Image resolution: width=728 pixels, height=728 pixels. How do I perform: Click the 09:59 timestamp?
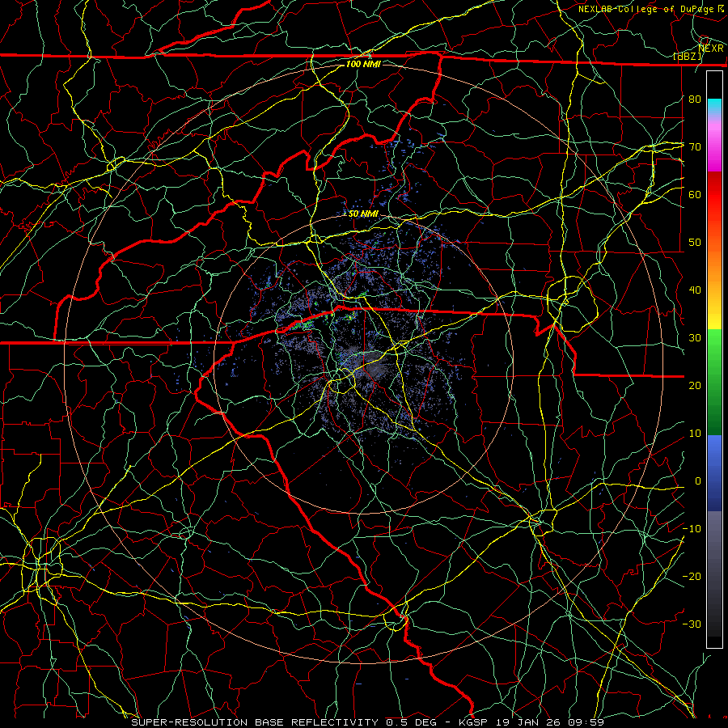click(586, 722)
